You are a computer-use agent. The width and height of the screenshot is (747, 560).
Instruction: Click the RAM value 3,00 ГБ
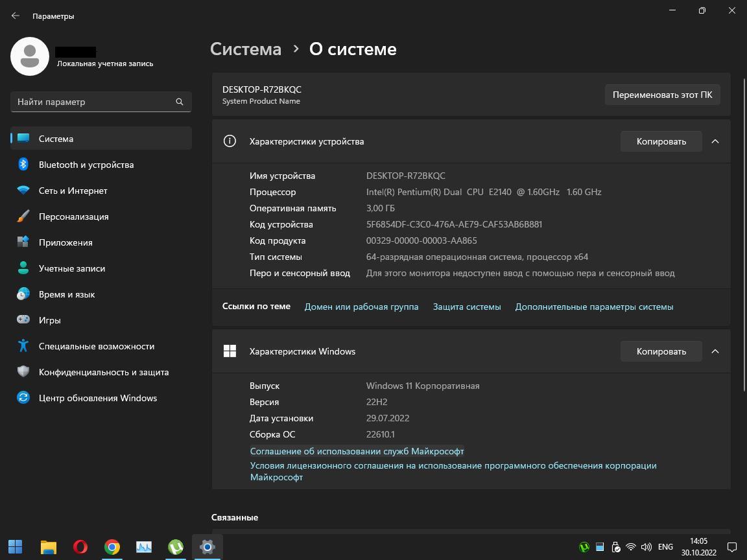[380, 208]
